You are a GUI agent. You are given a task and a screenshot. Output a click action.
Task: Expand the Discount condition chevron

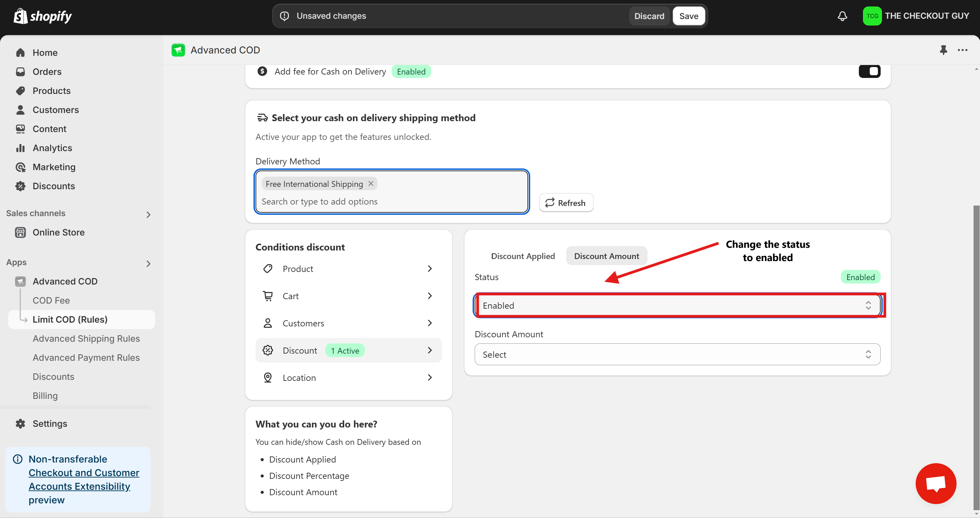click(x=429, y=350)
